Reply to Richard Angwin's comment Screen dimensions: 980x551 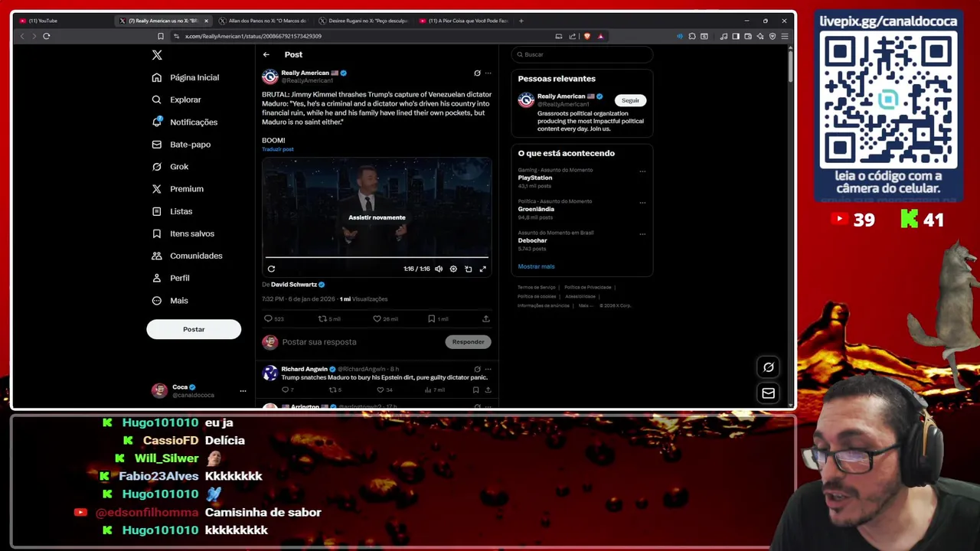click(x=286, y=390)
